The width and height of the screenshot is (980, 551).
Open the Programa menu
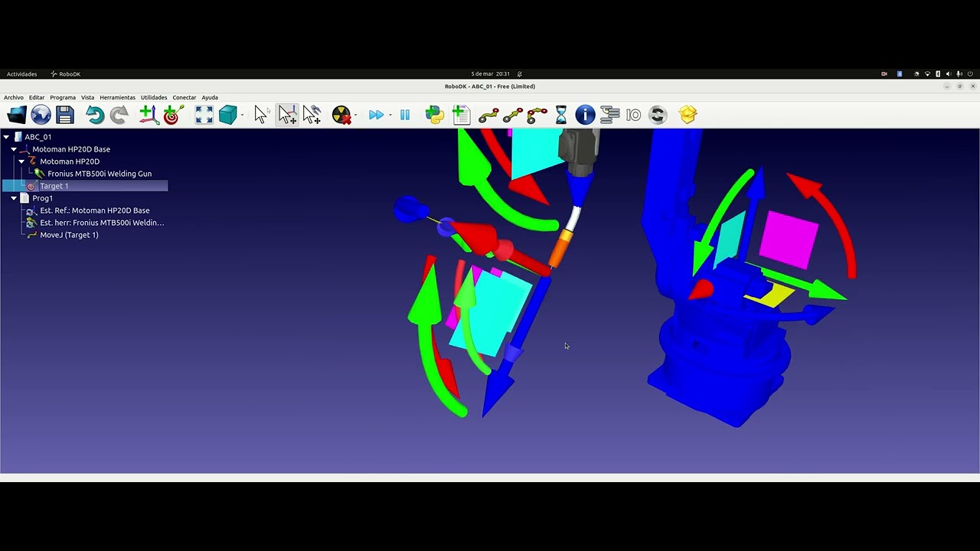63,98
